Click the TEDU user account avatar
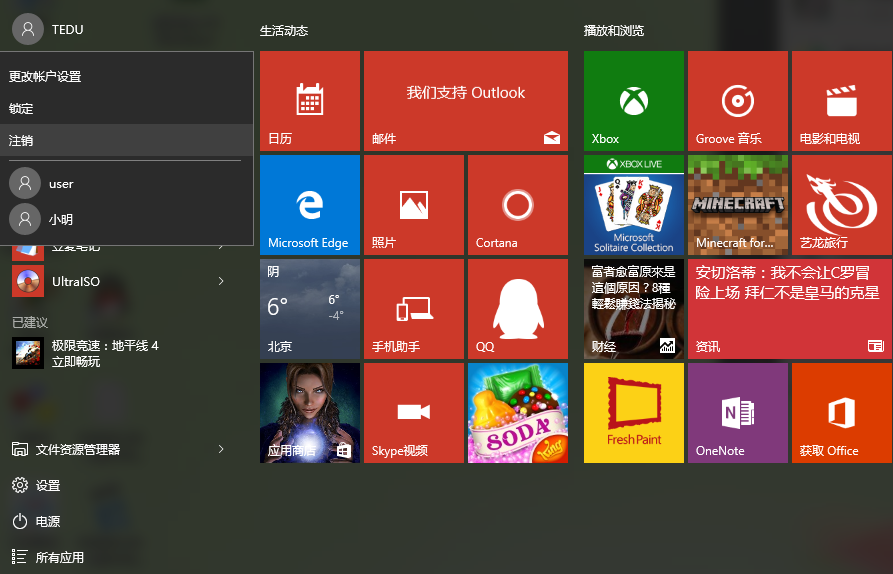The image size is (893, 574). click(27, 29)
